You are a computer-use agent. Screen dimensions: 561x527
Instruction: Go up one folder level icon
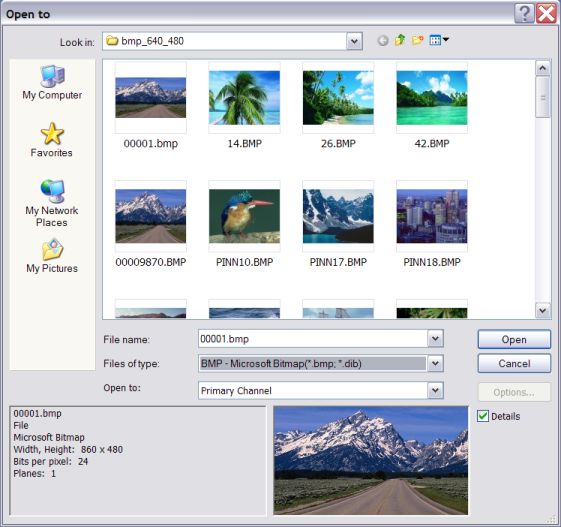coord(400,40)
